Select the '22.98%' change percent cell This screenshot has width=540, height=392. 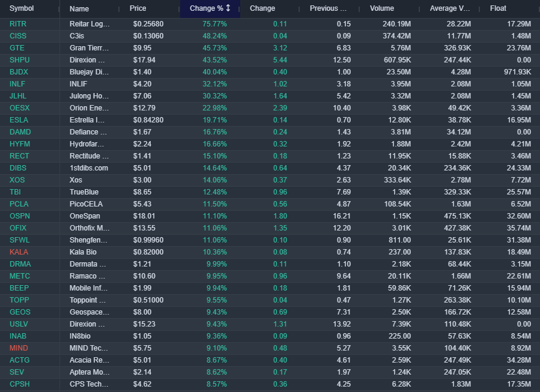(x=214, y=108)
